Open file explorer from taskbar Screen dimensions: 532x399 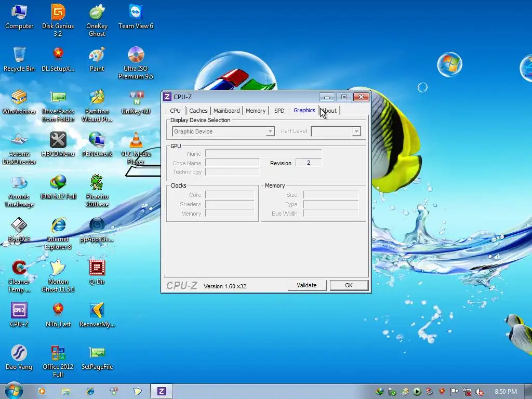tap(66, 392)
